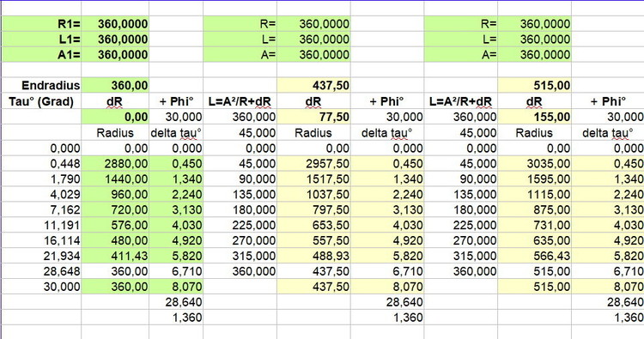Click the Endradius label cell
The image size is (644, 339).
pos(41,85)
